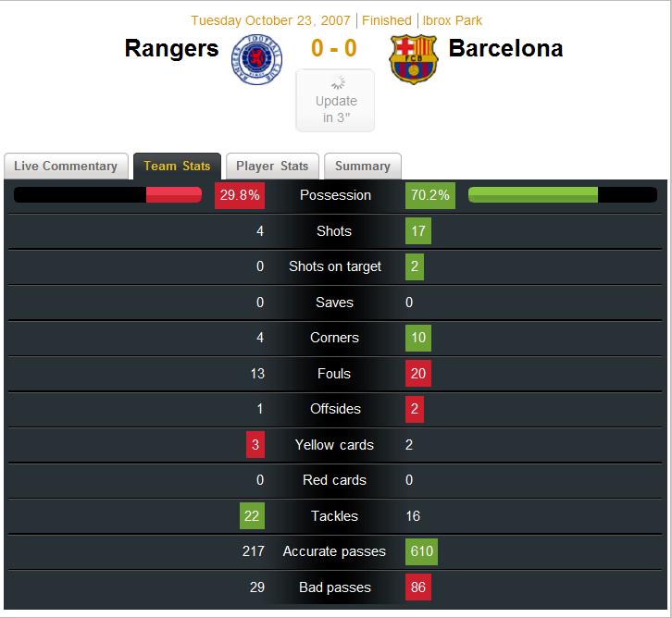Click the Rangers red possession bar

(173, 195)
